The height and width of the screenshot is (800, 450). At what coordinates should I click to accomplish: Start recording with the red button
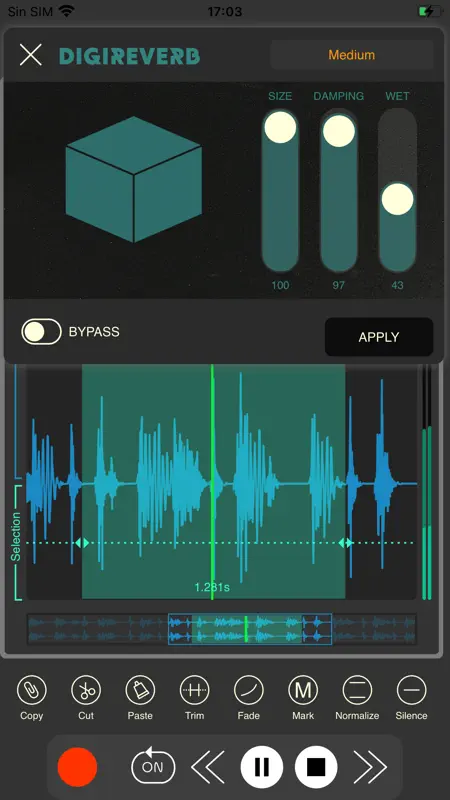point(77,767)
